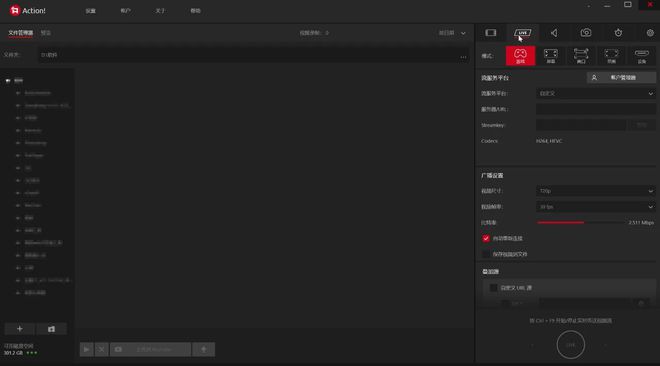Open the streaming platform dropdown
The height and width of the screenshot is (366, 660).
point(596,93)
